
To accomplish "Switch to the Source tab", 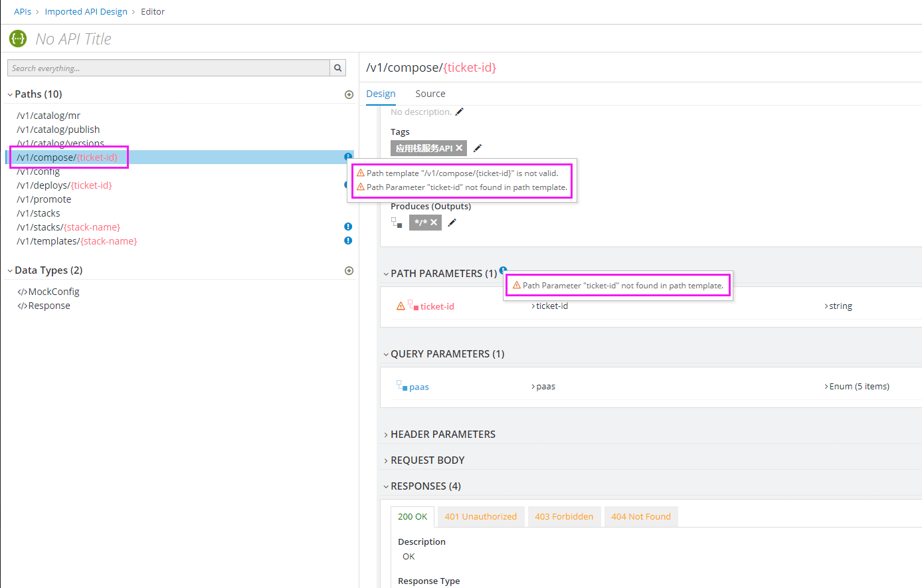I will (430, 94).
